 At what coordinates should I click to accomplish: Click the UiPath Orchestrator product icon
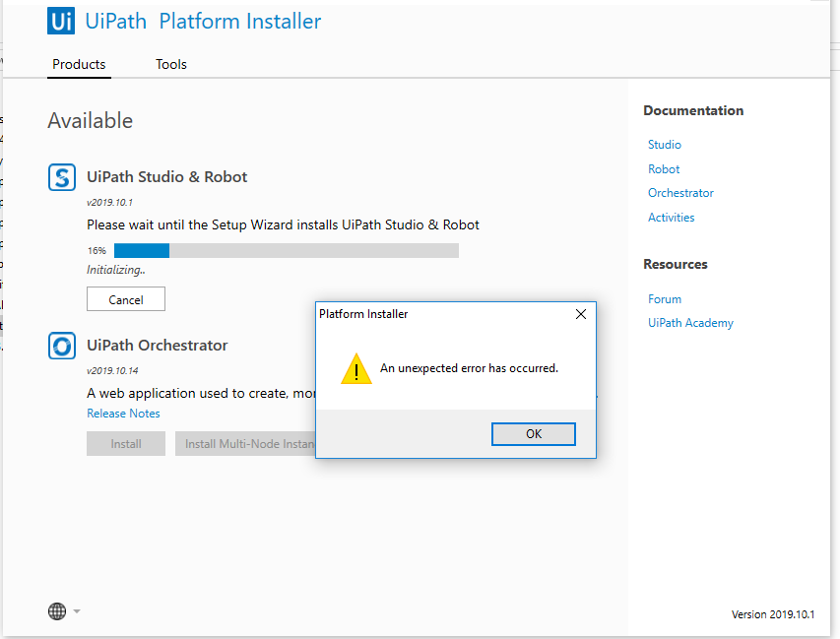62,346
